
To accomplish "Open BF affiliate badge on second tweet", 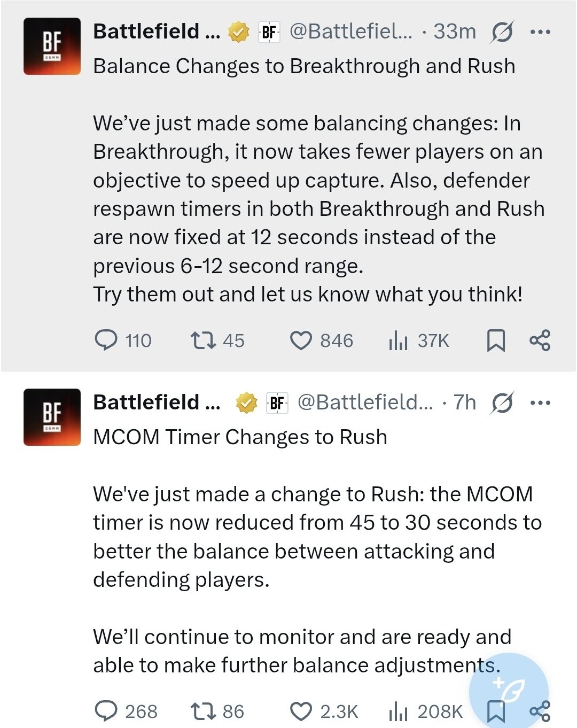I will pos(277,403).
